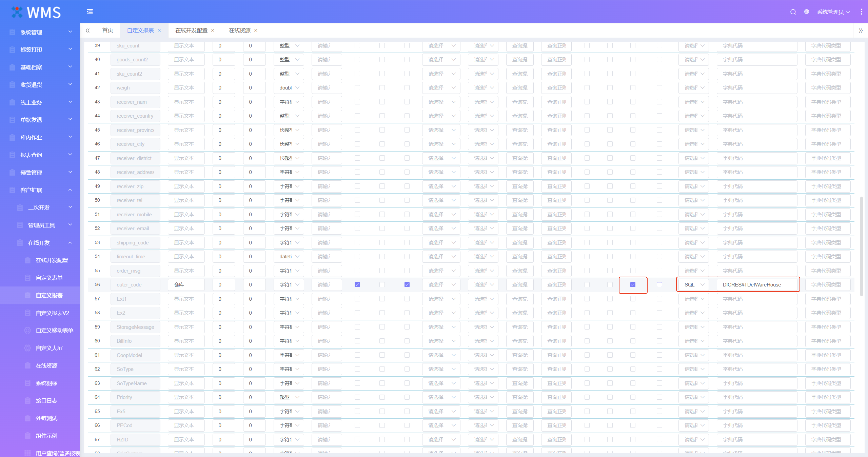The height and width of the screenshot is (457, 868).
Task: Click the 接口日志 sidebar icon
Action: tap(28, 401)
